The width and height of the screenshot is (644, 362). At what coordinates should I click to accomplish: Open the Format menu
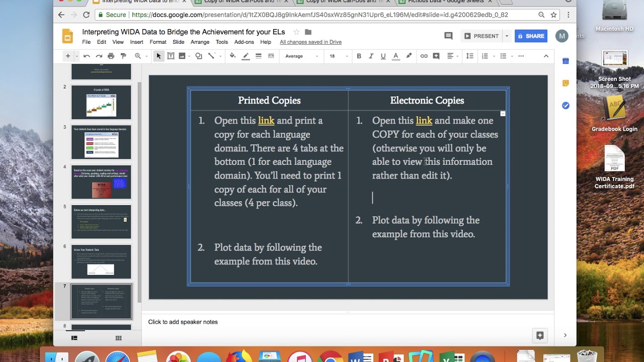coord(158,42)
